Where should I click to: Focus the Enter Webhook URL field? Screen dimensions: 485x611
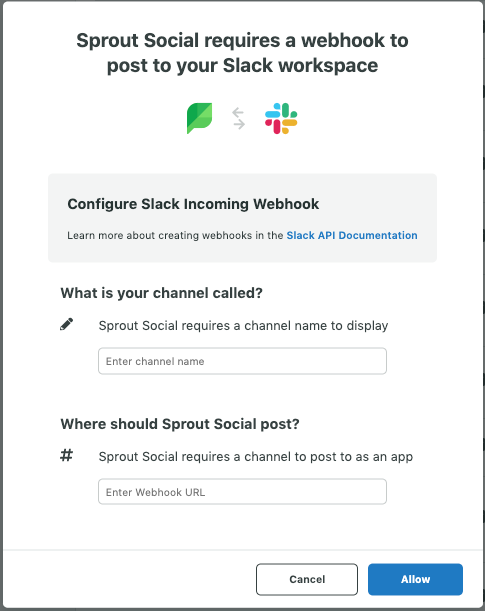[242, 492]
